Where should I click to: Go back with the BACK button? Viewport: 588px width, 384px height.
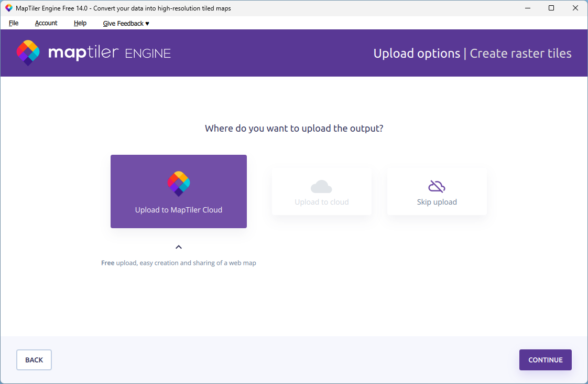pos(34,360)
